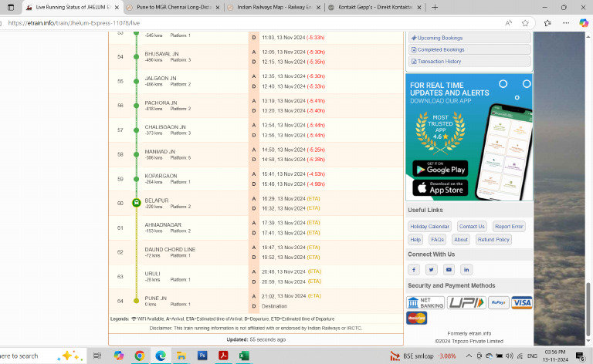Screen dimensions: 593x364
Task: Open the read aloud icon in address bar
Action: [509, 23]
